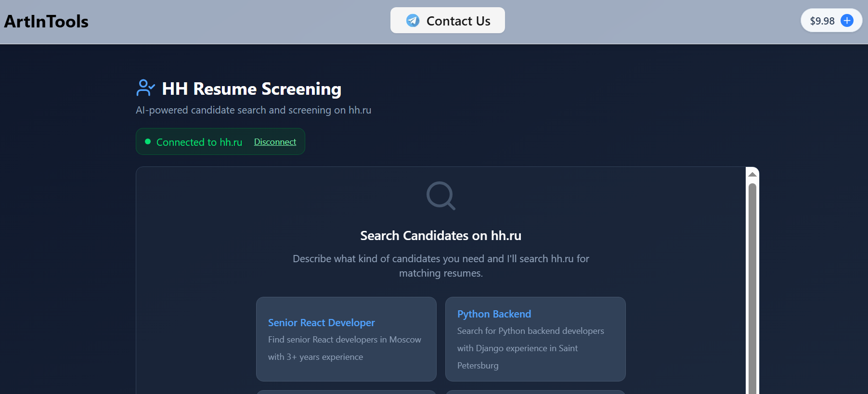
Task: Choose the Python Backend suggestion title
Action: coord(494,314)
